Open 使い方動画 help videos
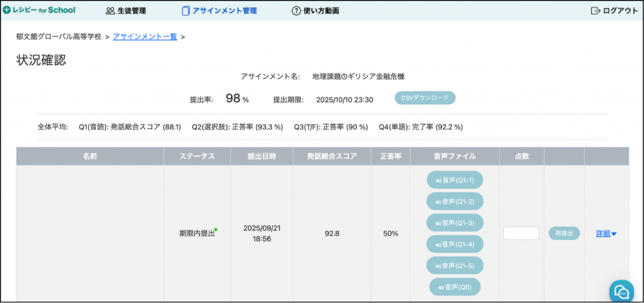The width and height of the screenshot is (644, 303). 315,11
